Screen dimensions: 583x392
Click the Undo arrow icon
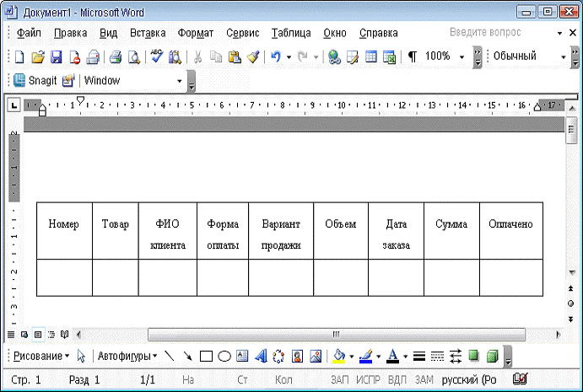tap(275, 57)
